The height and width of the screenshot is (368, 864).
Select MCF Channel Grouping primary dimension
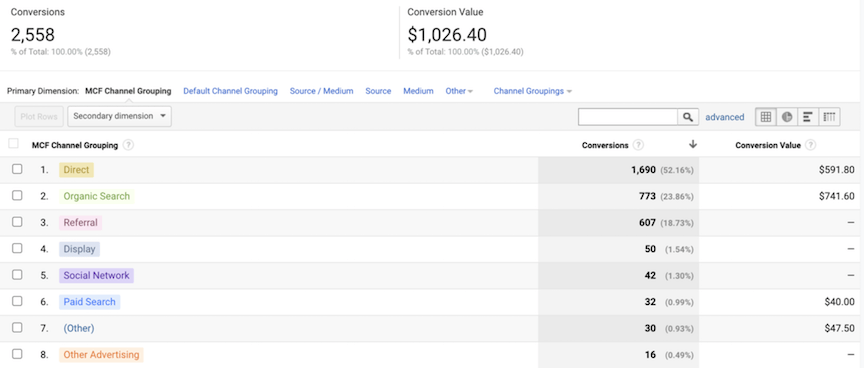click(128, 91)
